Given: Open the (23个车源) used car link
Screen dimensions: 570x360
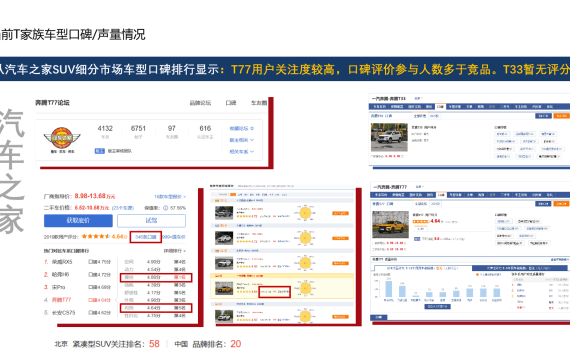Looking at the screenshot, I should pyautogui.click(x=123, y=208).
